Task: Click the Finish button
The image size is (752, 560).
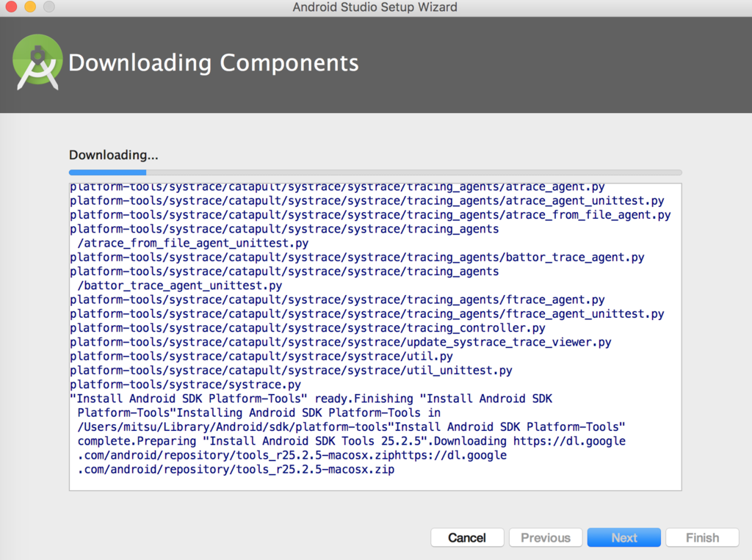Action: click(702, 537)
